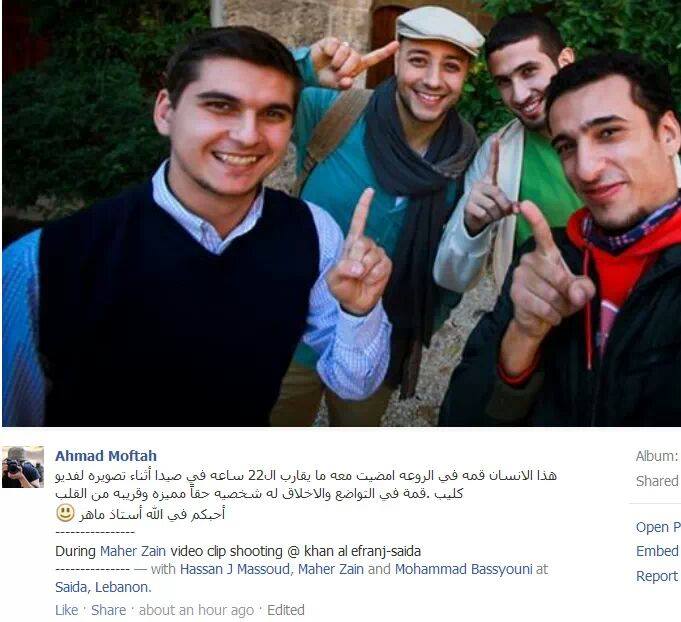
Task: Open tagged Mohammad Bassyouni profile
Action: tap(463, 569)
